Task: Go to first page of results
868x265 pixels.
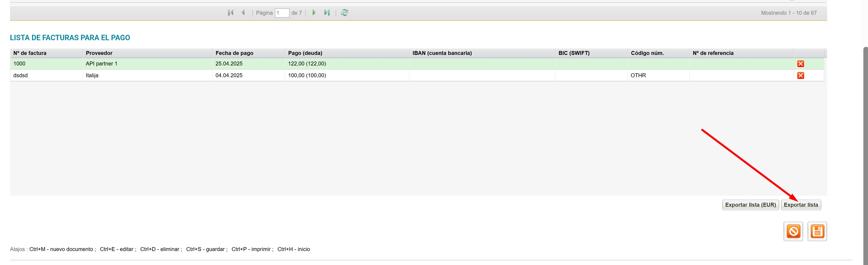Action: coord(231,13)
